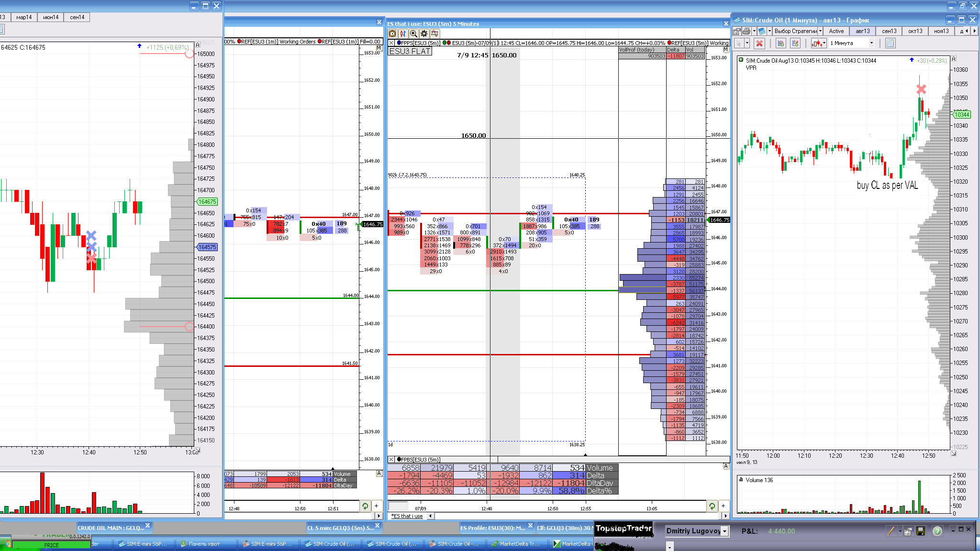Switch to the сен13 contract tab
The height and width of the screenshot is (551, 980).
click(889, 31)
